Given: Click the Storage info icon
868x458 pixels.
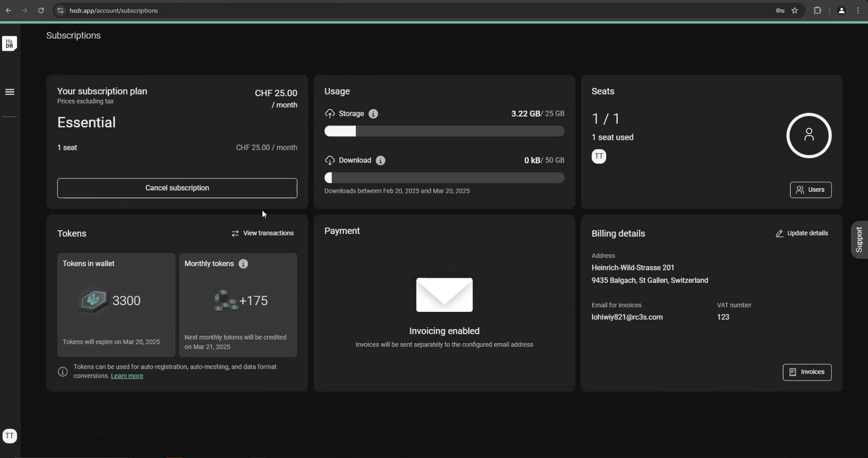Looking at the screenshot, I should tap(373, 114).
